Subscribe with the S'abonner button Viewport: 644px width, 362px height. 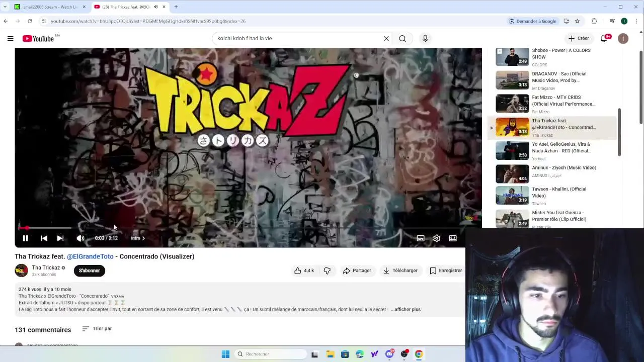[90, 270]
